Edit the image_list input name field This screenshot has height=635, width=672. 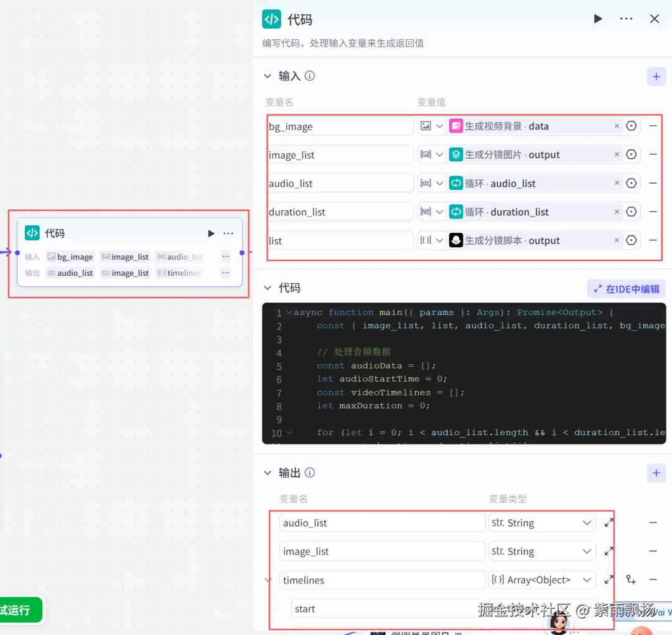[x=340, y=155]
